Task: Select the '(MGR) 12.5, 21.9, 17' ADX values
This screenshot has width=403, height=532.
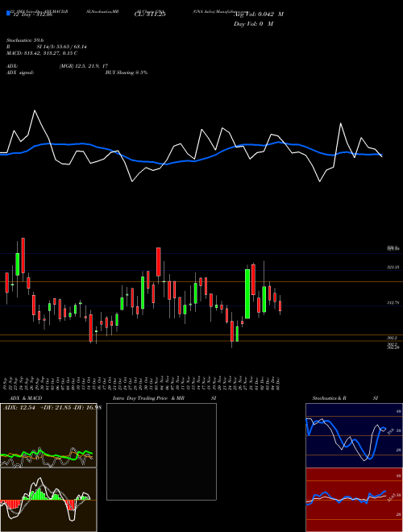Action: point(84,66)
